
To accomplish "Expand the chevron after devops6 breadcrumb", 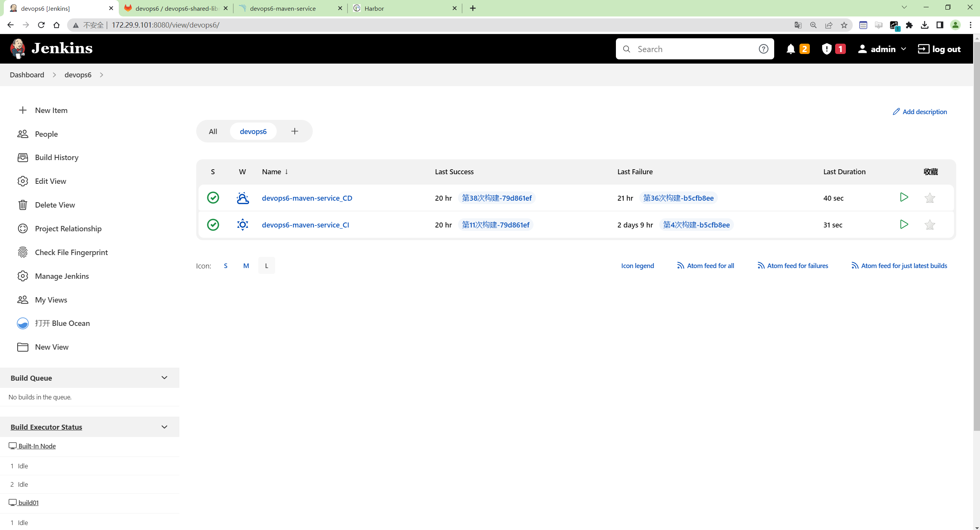I will tap(102, 75).
